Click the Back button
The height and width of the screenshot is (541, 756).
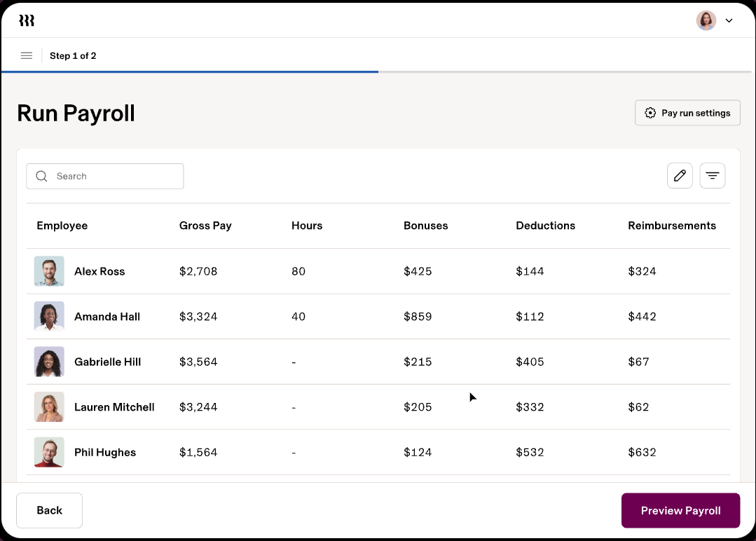[49, 510]
